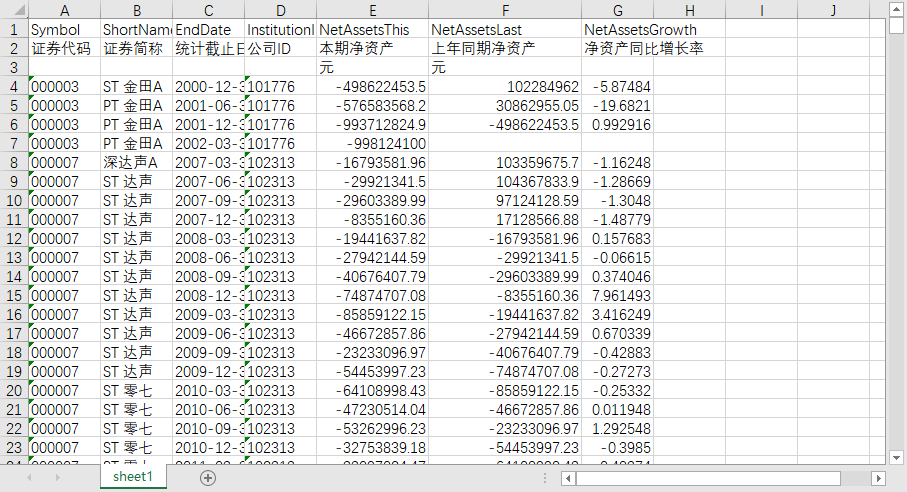Select cell with 深达声A
This screenshot has height=492, width=907.
137,162
